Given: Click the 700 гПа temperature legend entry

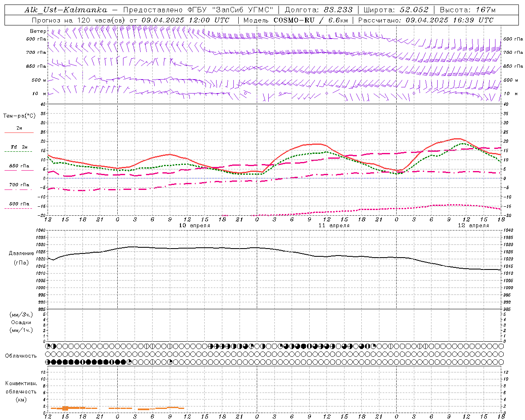Looking at the screenshot, I should pos(19,185).
